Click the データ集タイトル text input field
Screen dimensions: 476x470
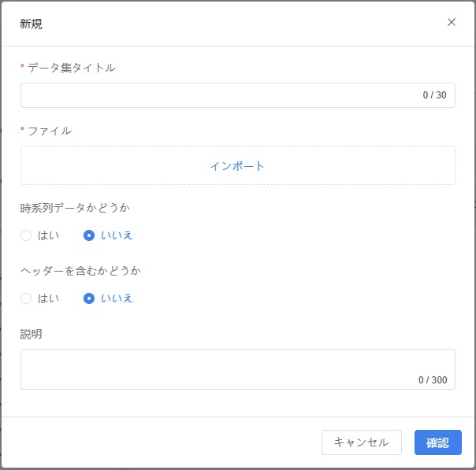coord(221,95)
